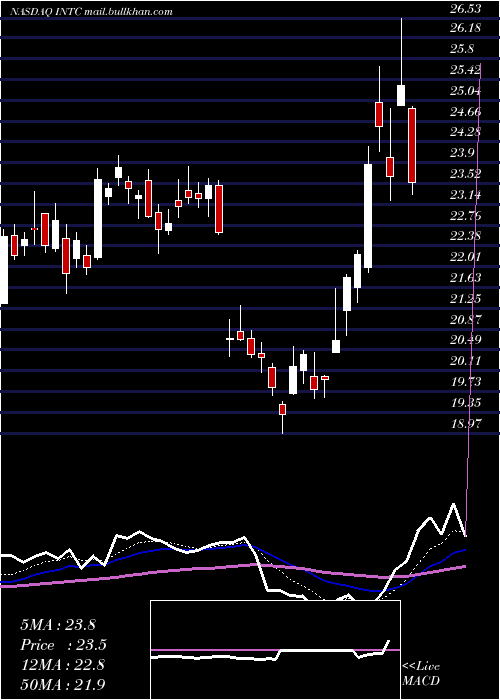Click the '5MA : 23.8' readout
The image size is (500, 700).
[58, 625]
